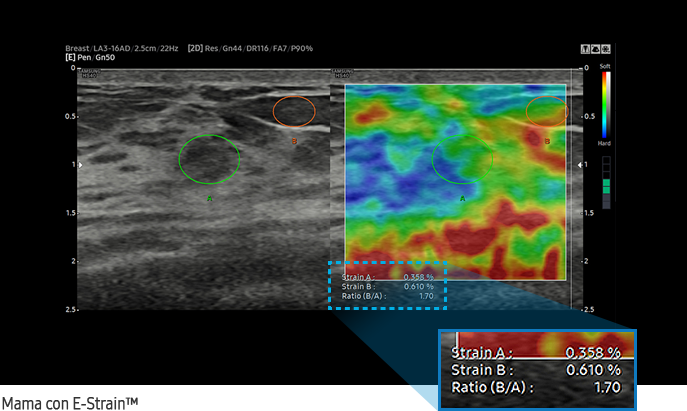
Task: Click the [E] Pen elastography mode label
Action: (77, 58)
